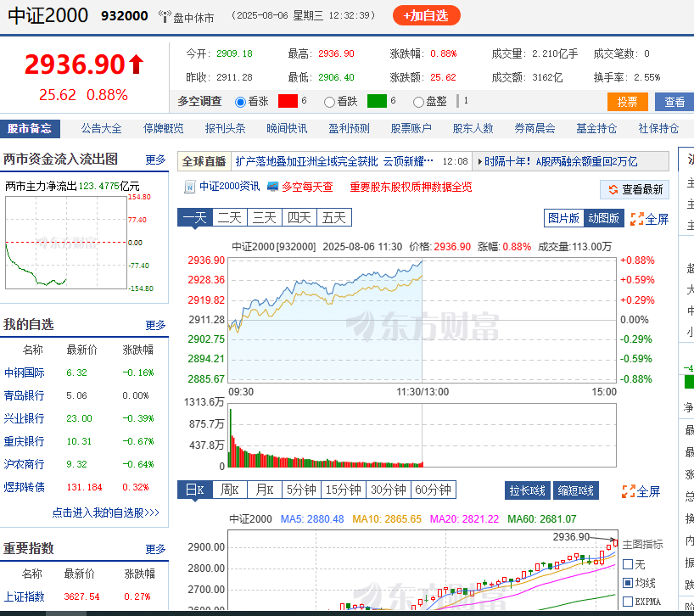This screenshot has height=616, width=694.
Task: Select the 看跌 radio option
Action: click(329, 102)
